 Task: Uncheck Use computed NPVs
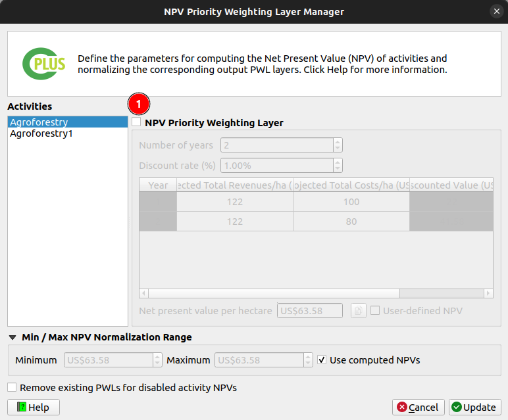(322, 360)
